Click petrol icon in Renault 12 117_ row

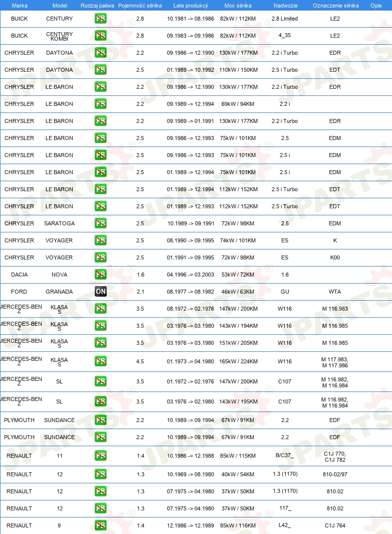[x=100, y=508]
